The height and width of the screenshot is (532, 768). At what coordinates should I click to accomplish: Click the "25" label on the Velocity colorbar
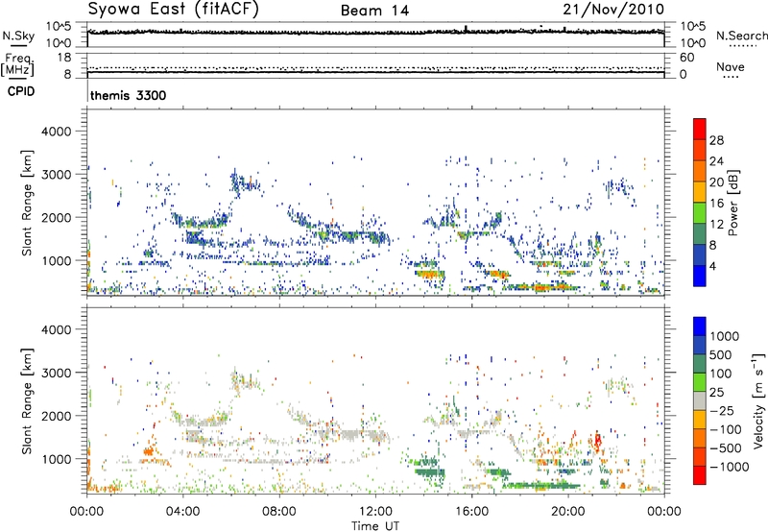716,393
